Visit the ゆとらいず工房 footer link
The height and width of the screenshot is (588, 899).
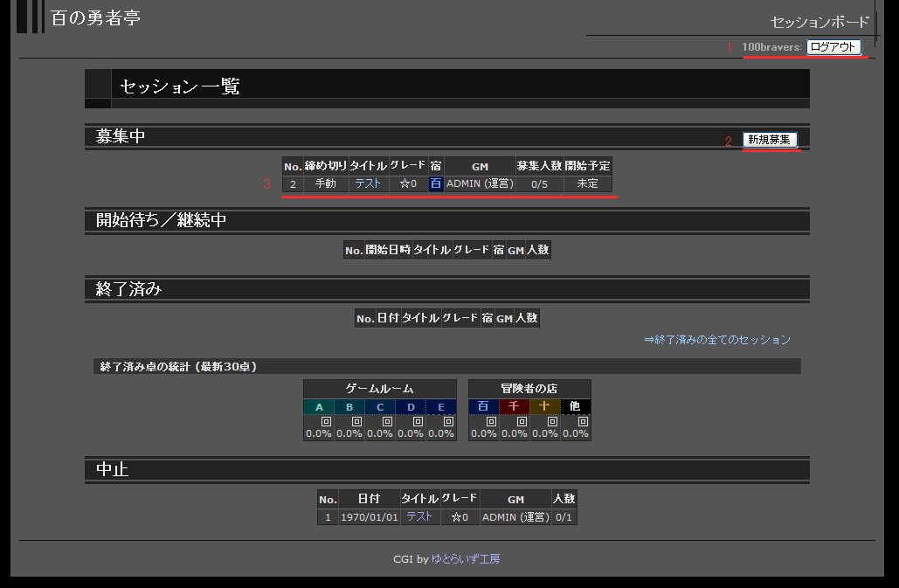466,559
